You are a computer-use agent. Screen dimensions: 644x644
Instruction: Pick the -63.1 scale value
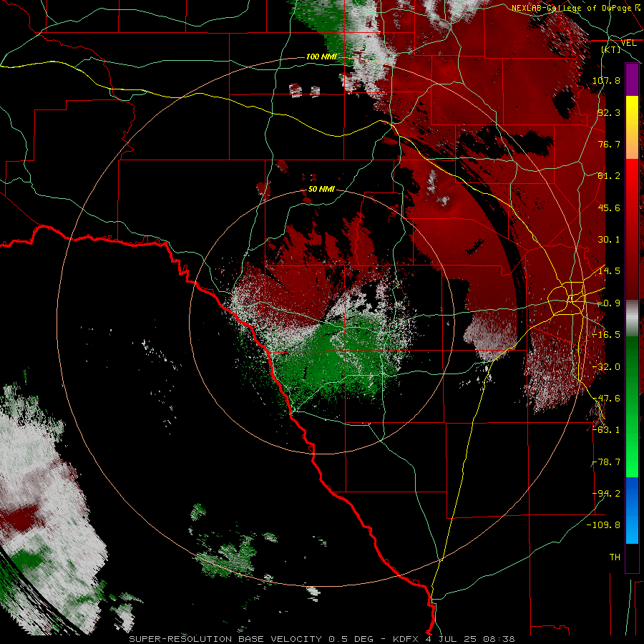click(x=606, y=430)
